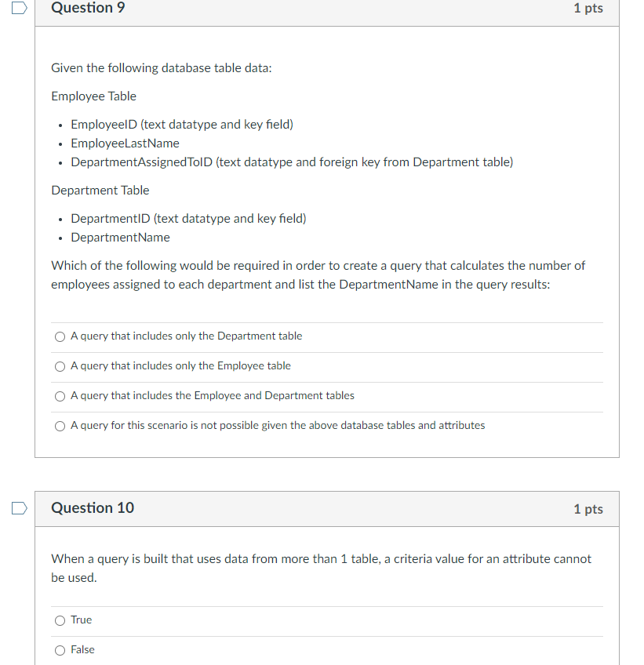This screenshot has width=644, height=665.
Task: Click the Question 9 header
Action: click(x=89, y=8)
